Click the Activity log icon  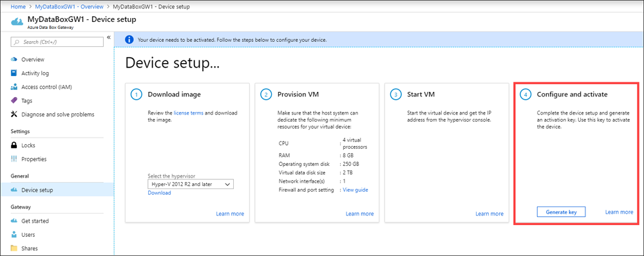pos(14,73)
